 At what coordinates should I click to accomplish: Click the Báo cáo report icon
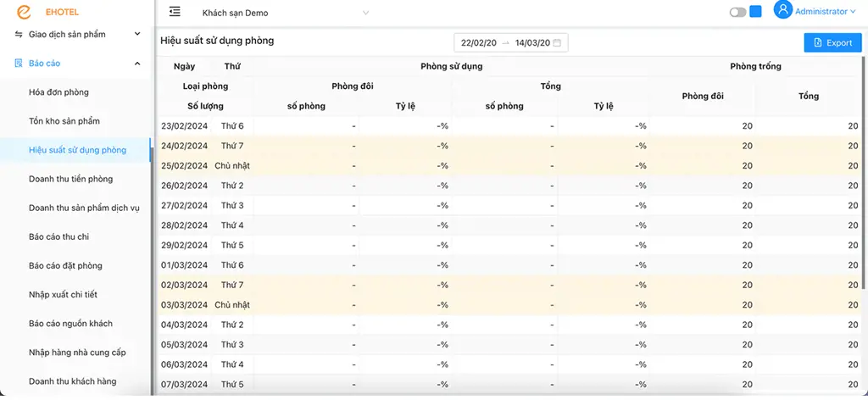[x=19, y=63]
